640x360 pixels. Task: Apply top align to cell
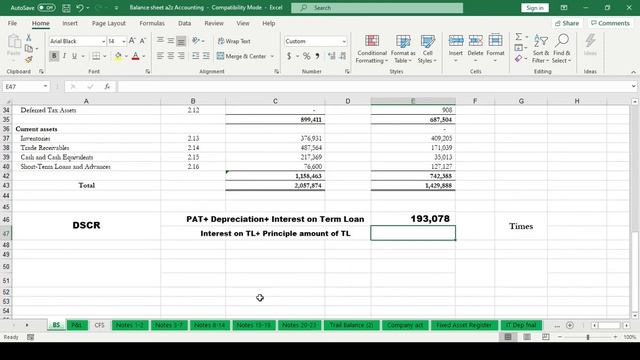[160, 41]
